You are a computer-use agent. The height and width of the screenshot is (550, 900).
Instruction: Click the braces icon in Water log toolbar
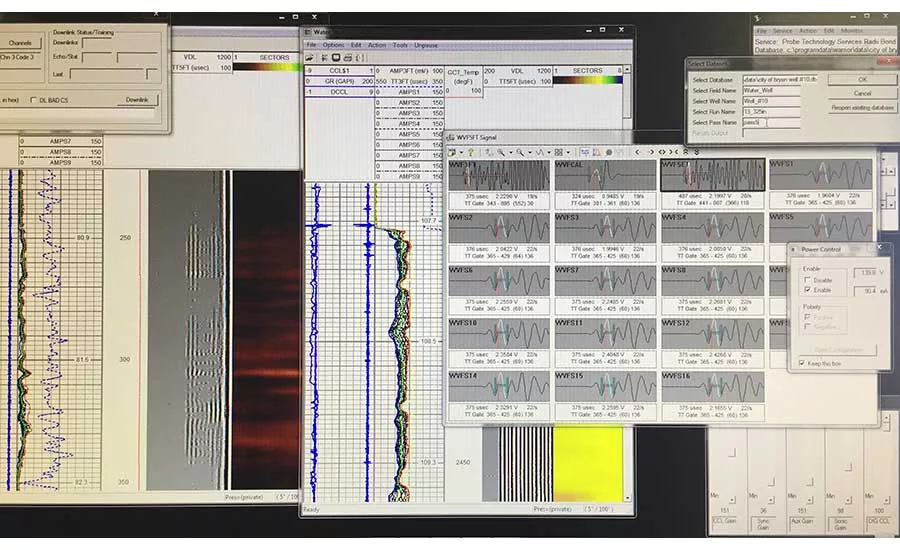(360, 57)
